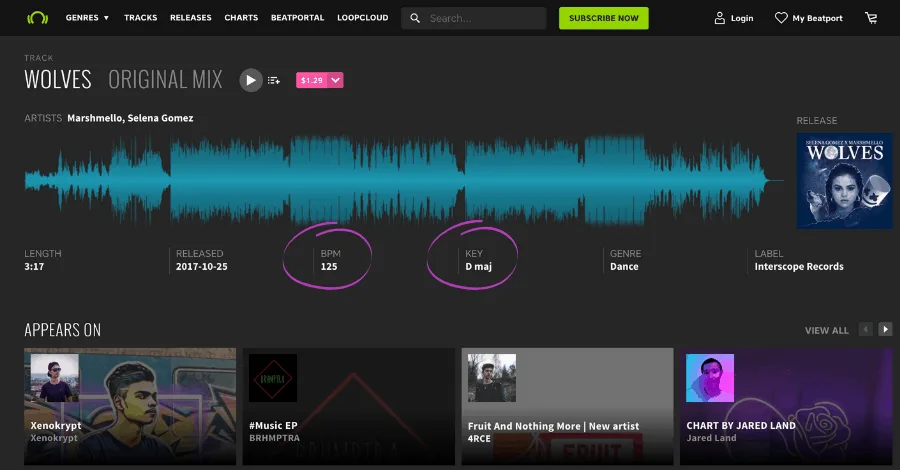Add Wolves to queue icon

(x=274, y=80)
